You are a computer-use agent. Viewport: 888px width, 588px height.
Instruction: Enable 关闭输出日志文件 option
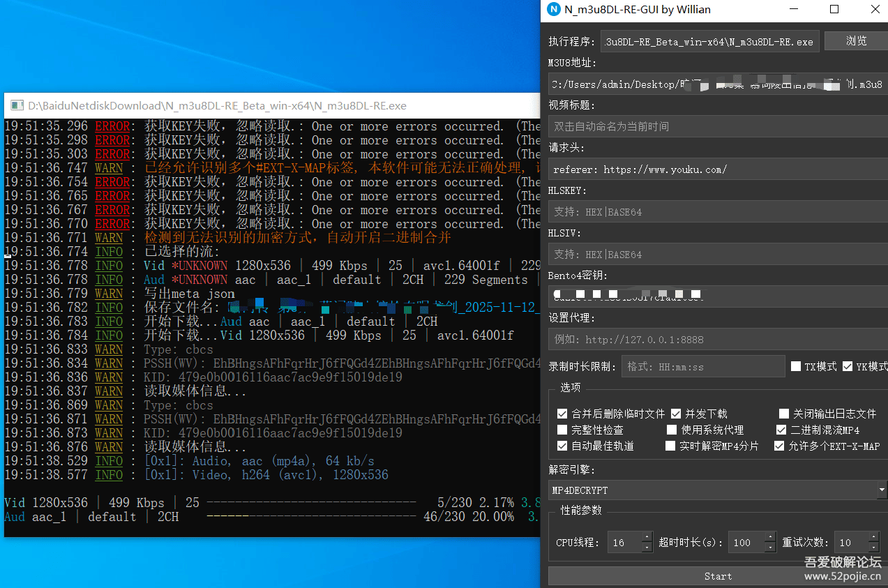pyautogui.click(x=783, y=413)
